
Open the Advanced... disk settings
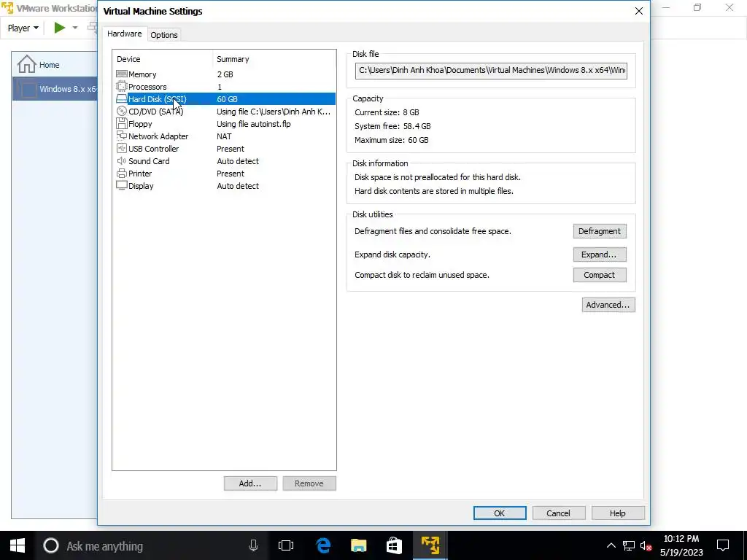point(608,305)
